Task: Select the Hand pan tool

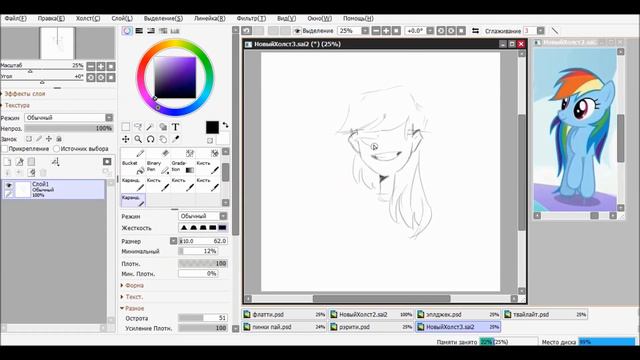Action: pos(163,139)
